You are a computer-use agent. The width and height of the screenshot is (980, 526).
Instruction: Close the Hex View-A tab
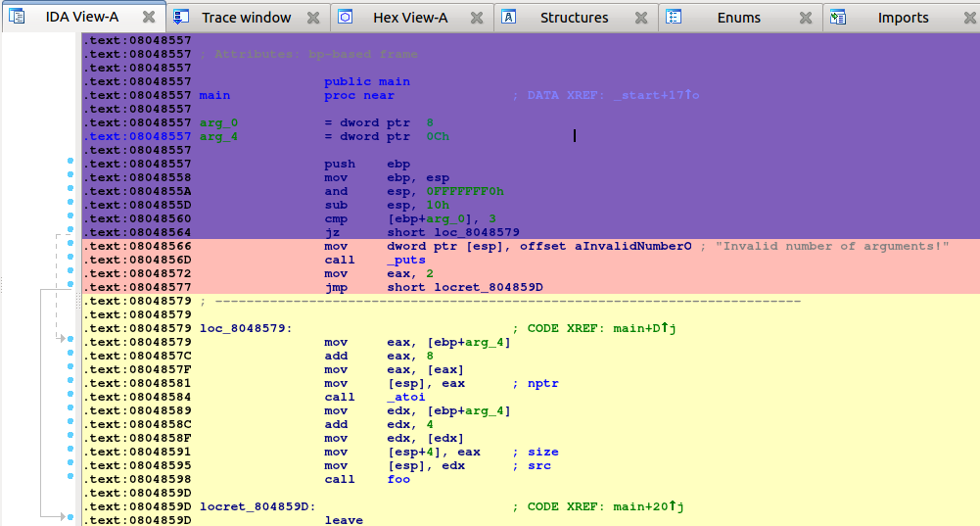pyautogui.click(x=477, y=18)
